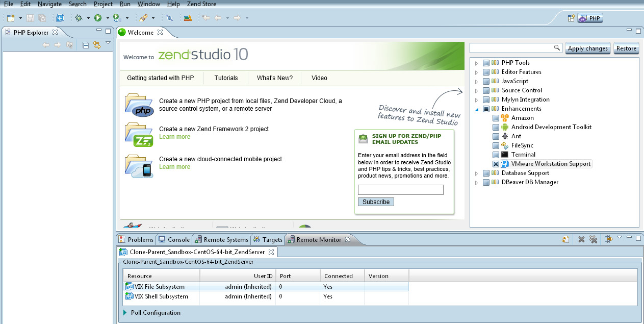The width and height of the screenshot is (644, 324).
Task: Toggle Link with Editor in PHP Explorer
Action: pos(97,45)
